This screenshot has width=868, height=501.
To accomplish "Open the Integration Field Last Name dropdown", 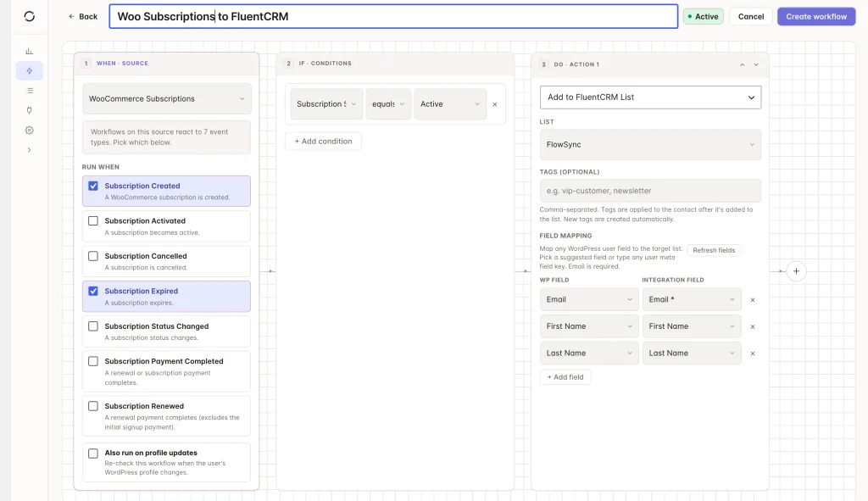I will (692, 353).
